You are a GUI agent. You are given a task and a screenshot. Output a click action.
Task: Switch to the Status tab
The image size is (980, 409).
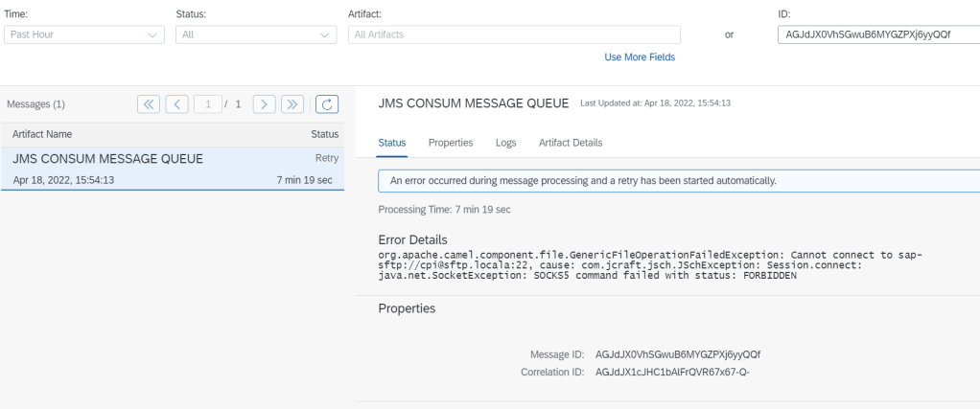tap(392, 143)
